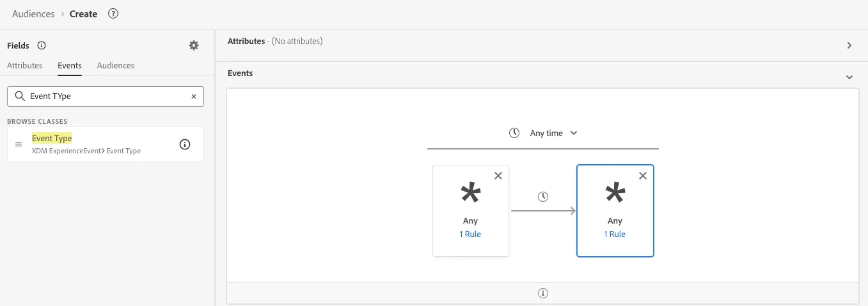Click the clock icon beside Any time
868x306 pixels.
(514, 133)
